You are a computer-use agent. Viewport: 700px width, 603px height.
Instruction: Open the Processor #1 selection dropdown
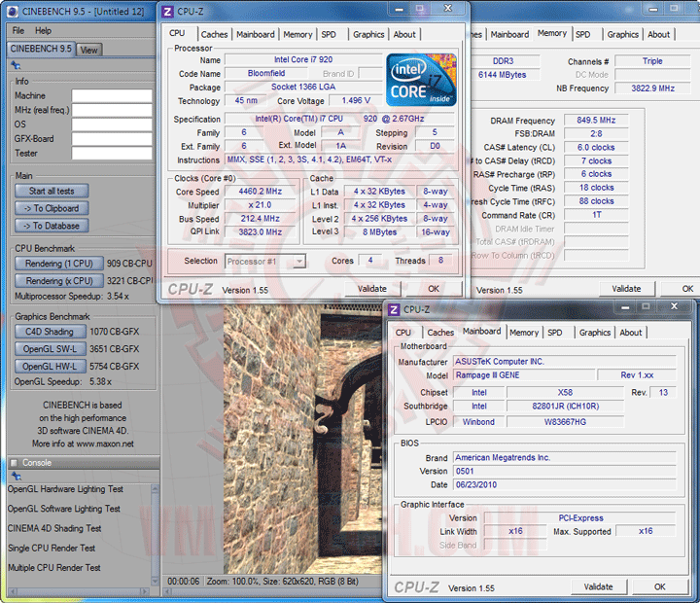264,261
